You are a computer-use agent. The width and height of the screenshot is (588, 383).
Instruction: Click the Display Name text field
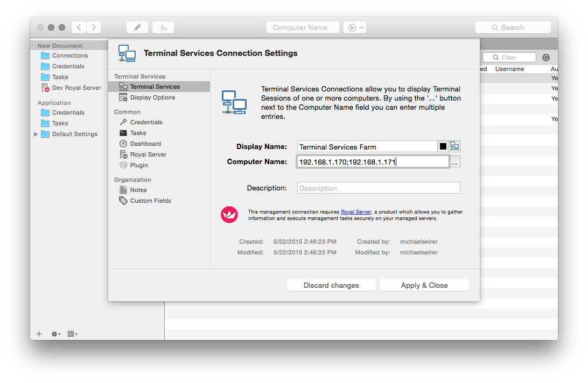tap(367, 146)
